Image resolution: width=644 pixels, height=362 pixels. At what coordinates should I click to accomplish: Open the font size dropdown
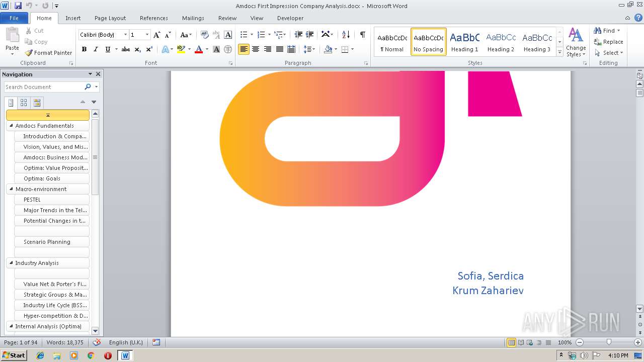[x=147, y=35]
